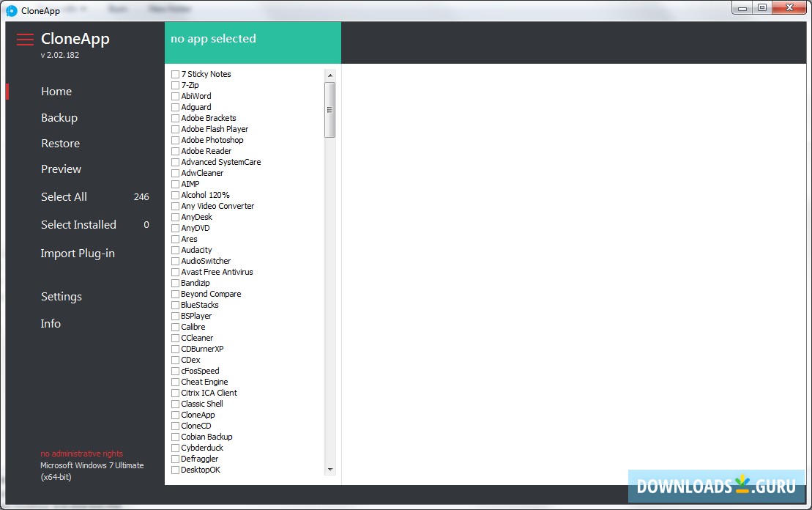
Task: Tick the AudioSwitcher checkbox
Action: [175, 261]
